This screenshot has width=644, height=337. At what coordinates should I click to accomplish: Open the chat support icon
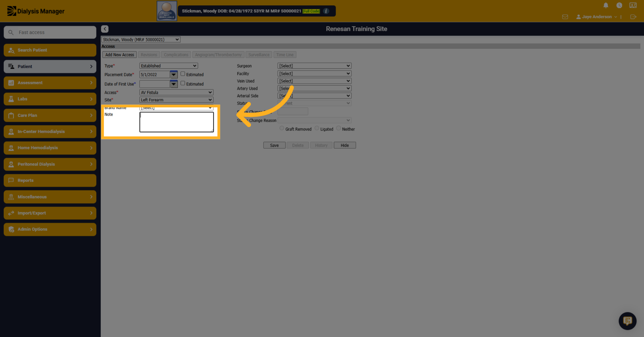(627, 321)
